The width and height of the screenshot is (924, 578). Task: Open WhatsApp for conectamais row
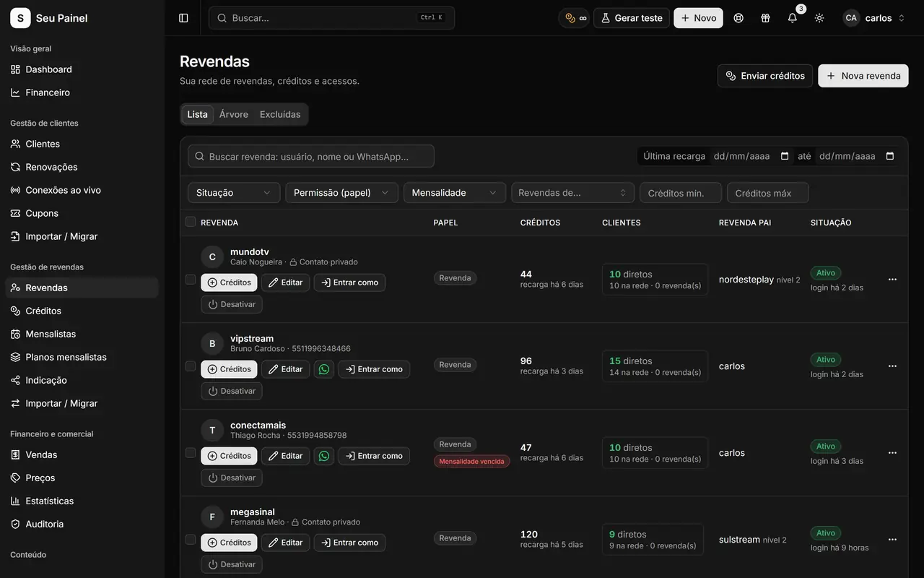(x=324, y=456)
